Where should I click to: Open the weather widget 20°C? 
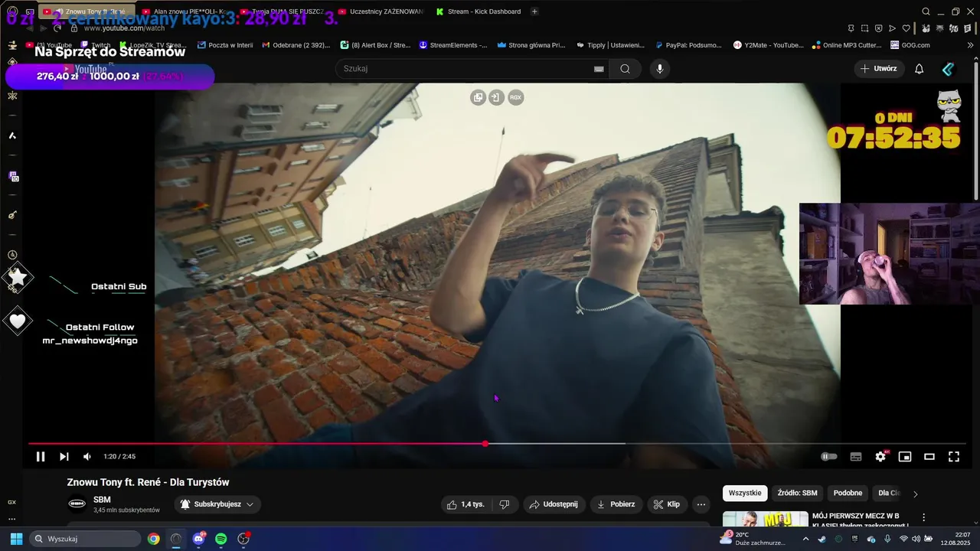[752, 539]
